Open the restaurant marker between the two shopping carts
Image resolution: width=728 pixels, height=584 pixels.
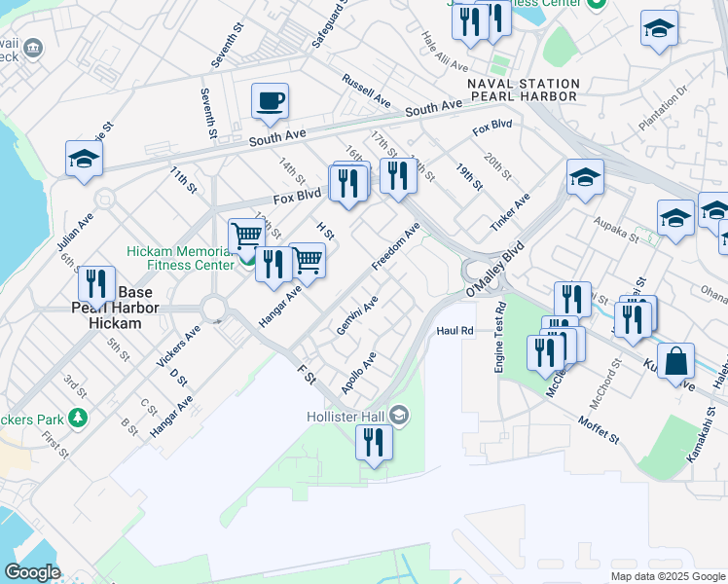273,267
